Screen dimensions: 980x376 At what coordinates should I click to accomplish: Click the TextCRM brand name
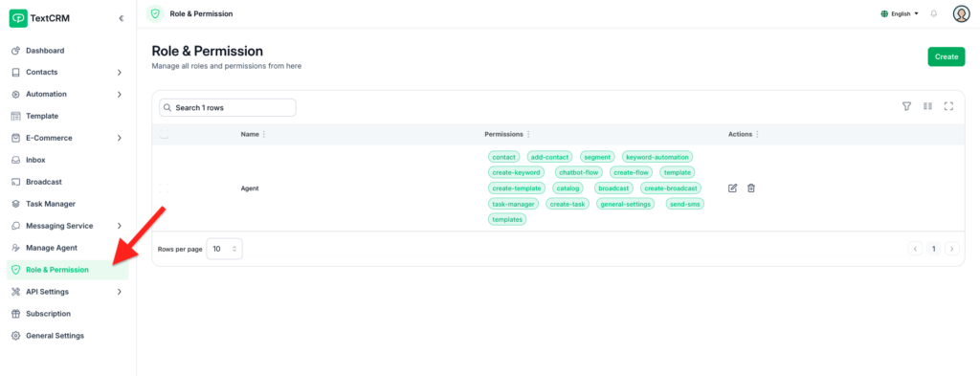tap(50, 19)
